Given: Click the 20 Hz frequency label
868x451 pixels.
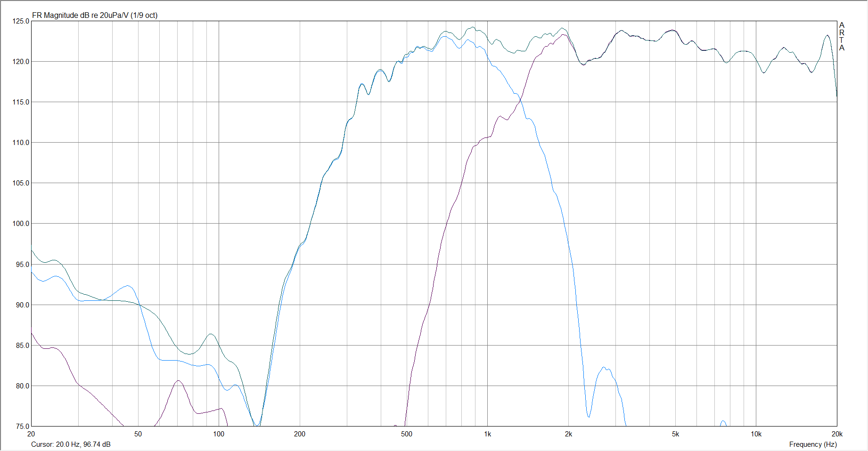Looking at the screenshot, I should pyautogui.click(x=31, y=434).
